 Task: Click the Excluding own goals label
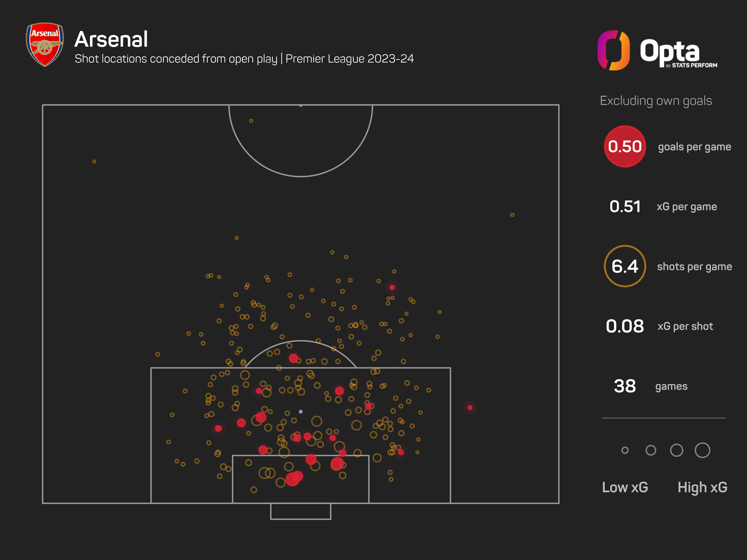click(x=656, y=101)
